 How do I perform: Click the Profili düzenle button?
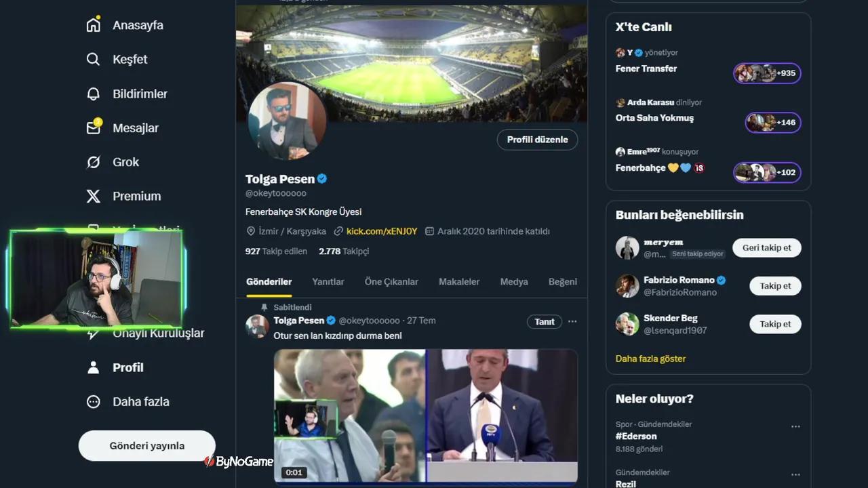tap(537, 140)
